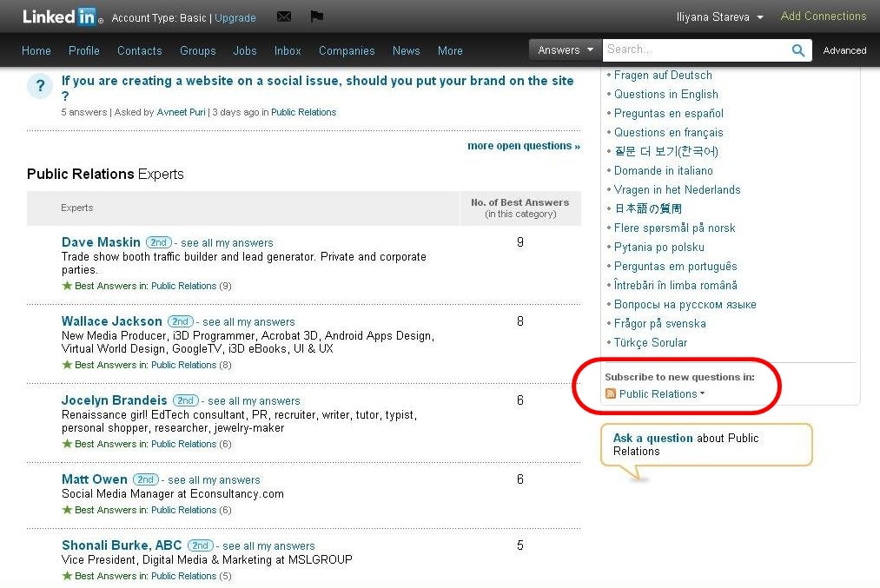Click star icon in Shonali Burke's row
This screenshot has height=588, width=880.
(x=67, y=576)
